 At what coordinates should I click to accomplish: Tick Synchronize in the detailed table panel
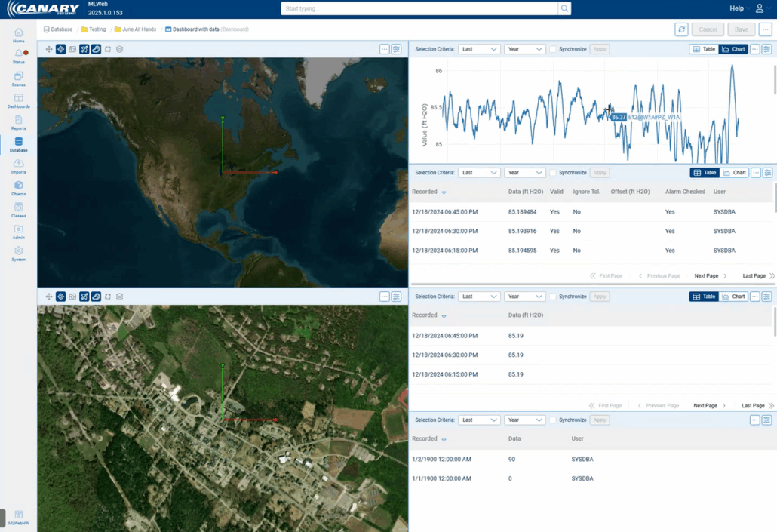(553, 173)
